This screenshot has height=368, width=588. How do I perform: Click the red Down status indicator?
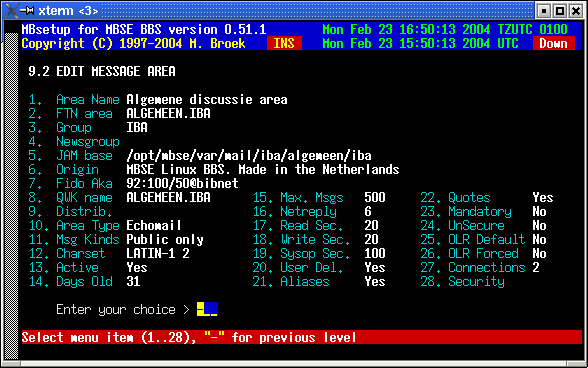point(554,44)
